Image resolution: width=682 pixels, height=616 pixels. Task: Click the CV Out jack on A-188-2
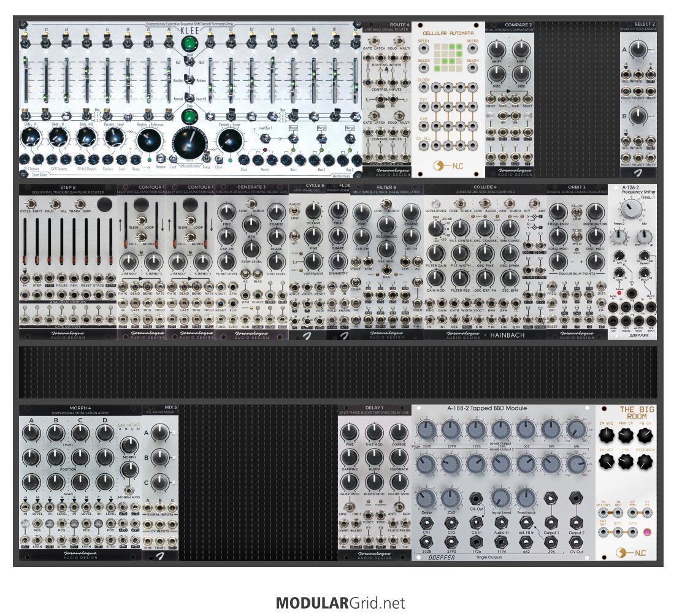[x=577, y=542]
